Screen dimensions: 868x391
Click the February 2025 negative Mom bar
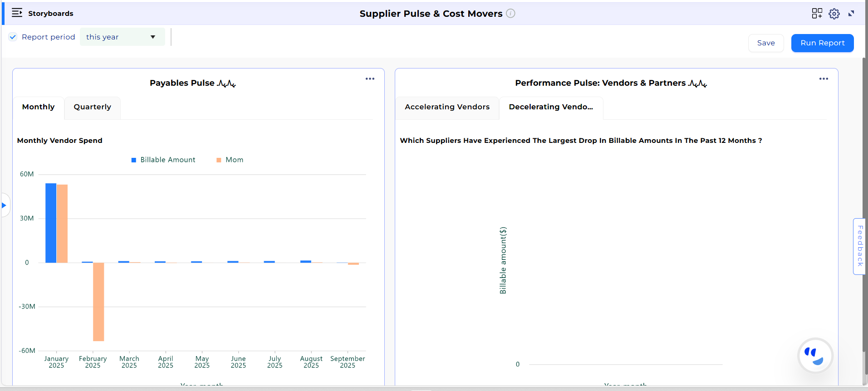coord(98,302)
